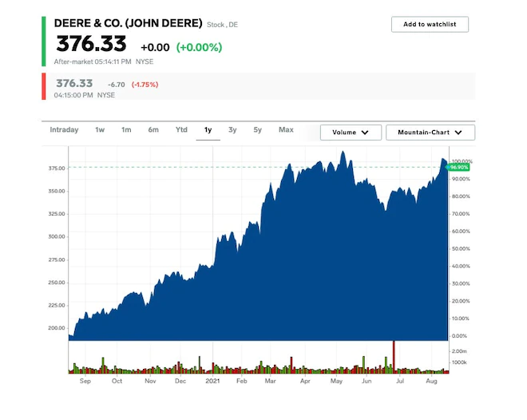Click the green (+0.00%) change value
The image size is (527, 420).
pyautogui.click(x=200, y=47)
